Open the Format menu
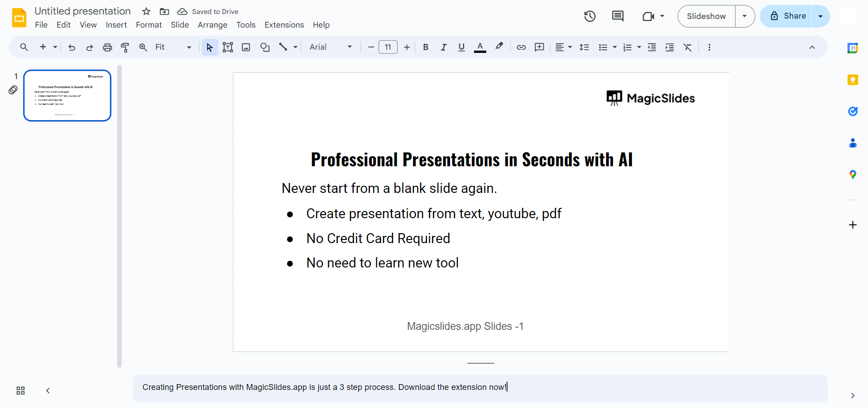 pyautogui.click(x=149, y=25)
